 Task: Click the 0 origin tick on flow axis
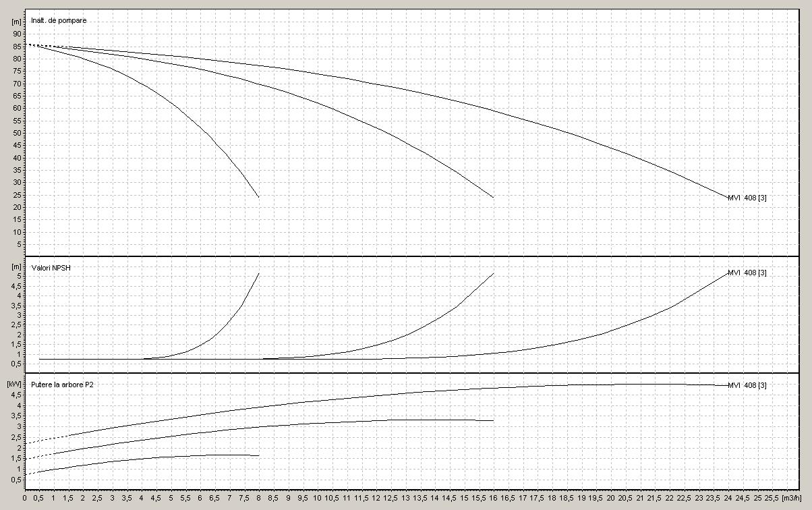24,498
